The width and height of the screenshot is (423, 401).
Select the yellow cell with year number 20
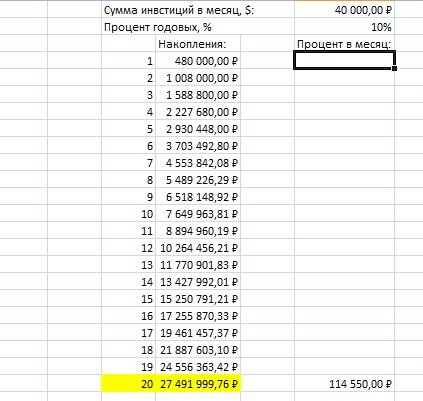tap(129, 384)
